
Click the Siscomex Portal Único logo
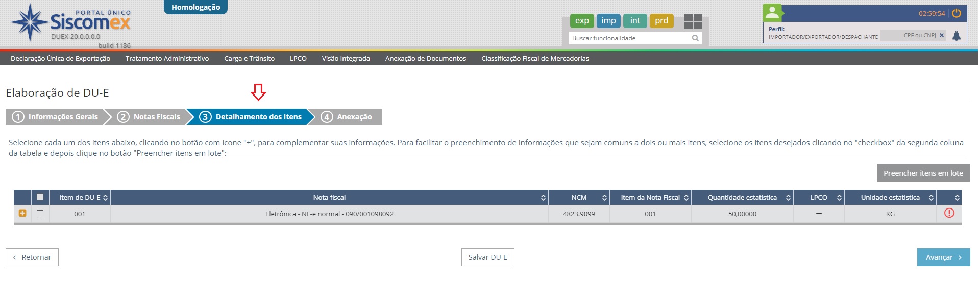click(70, 23)
